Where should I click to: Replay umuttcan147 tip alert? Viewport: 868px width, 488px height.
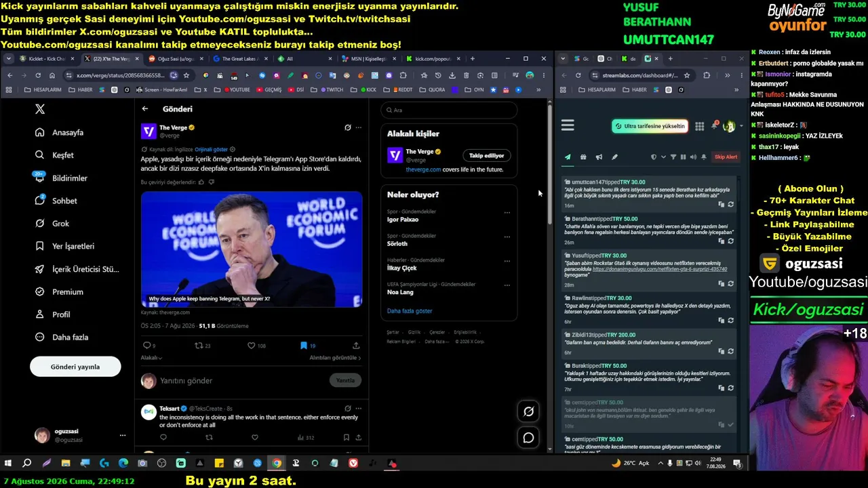click(730, 205)
